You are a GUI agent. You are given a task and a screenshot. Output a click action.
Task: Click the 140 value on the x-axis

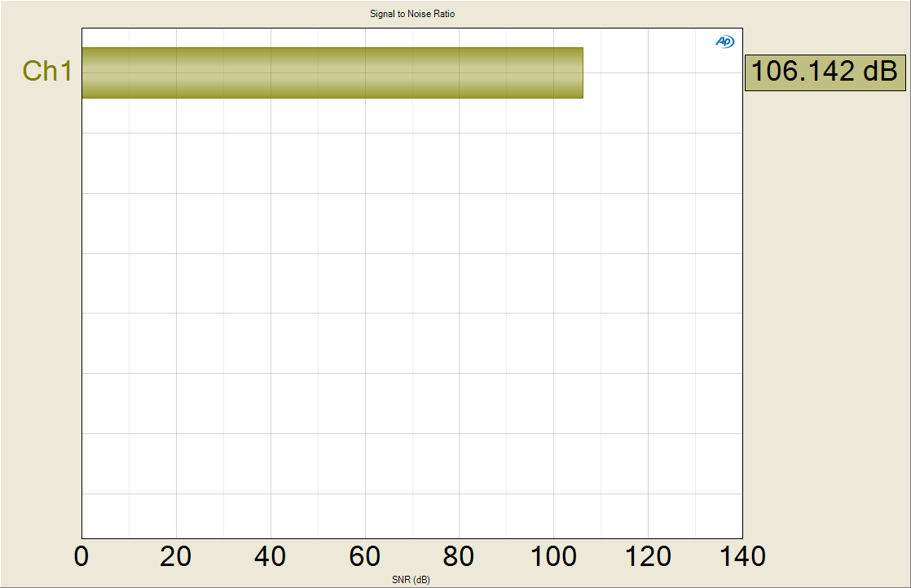742,557
